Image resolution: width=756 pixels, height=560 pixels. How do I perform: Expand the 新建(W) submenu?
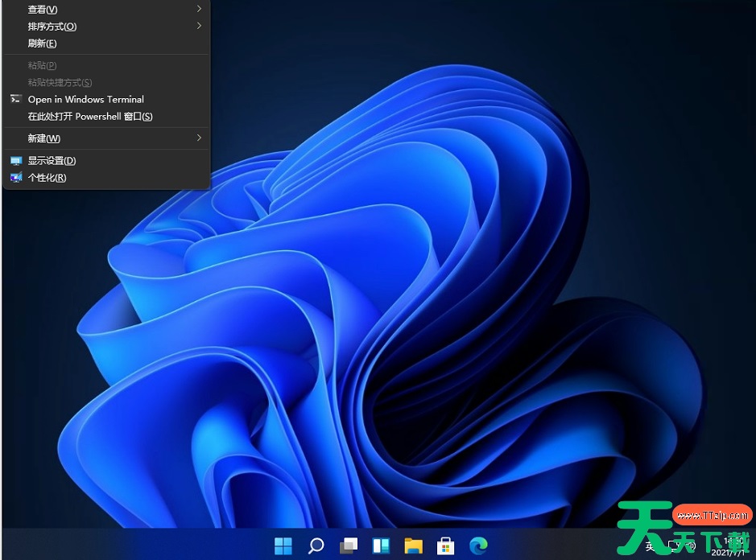coord(106,138)
